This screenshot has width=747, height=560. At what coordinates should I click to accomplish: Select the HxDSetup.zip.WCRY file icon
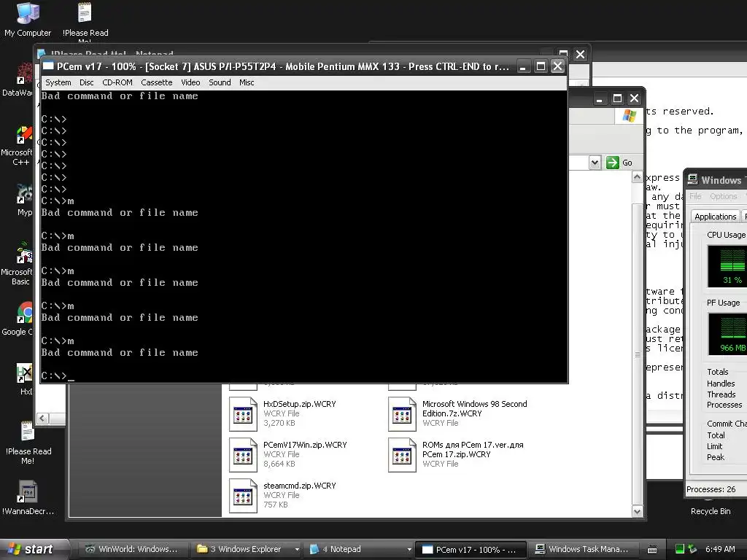point(243,414)
